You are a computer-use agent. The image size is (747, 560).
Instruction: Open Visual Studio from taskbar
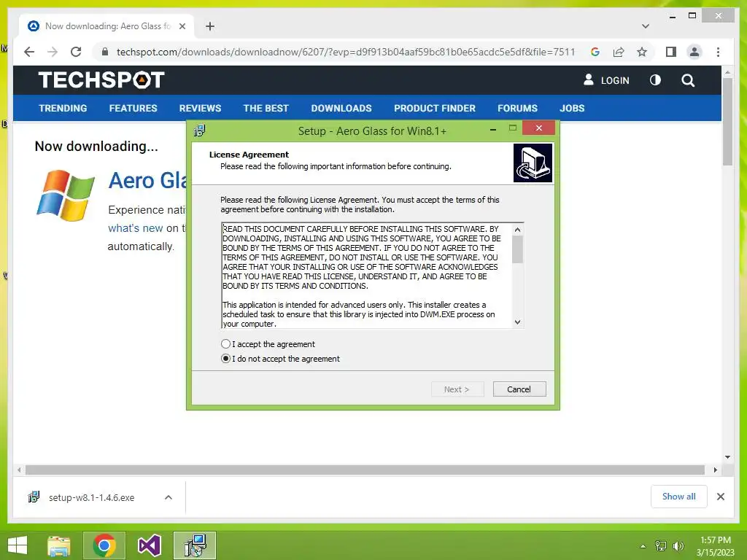149,545
